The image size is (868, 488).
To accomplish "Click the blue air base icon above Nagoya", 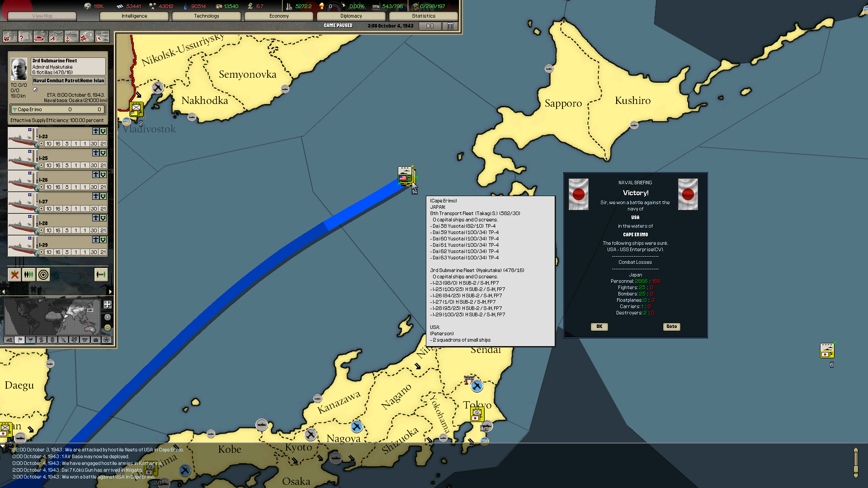I will [357, 426].
